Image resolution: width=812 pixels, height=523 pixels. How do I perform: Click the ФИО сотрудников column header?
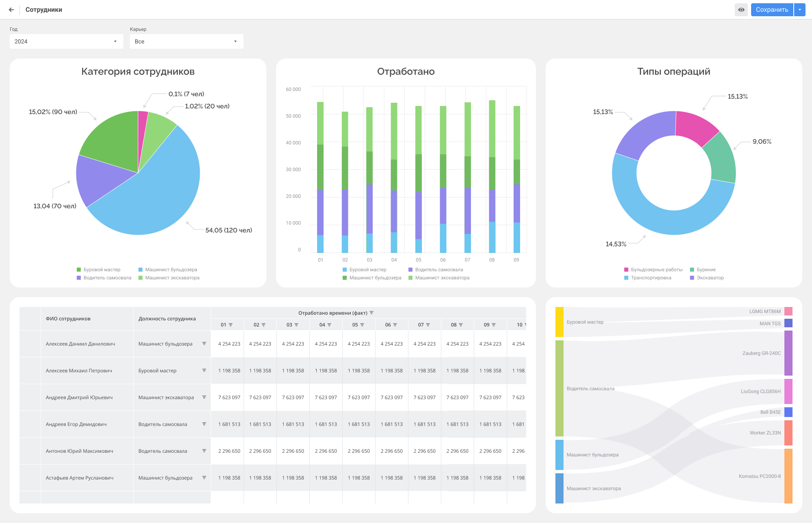click(x=68, y=319)
